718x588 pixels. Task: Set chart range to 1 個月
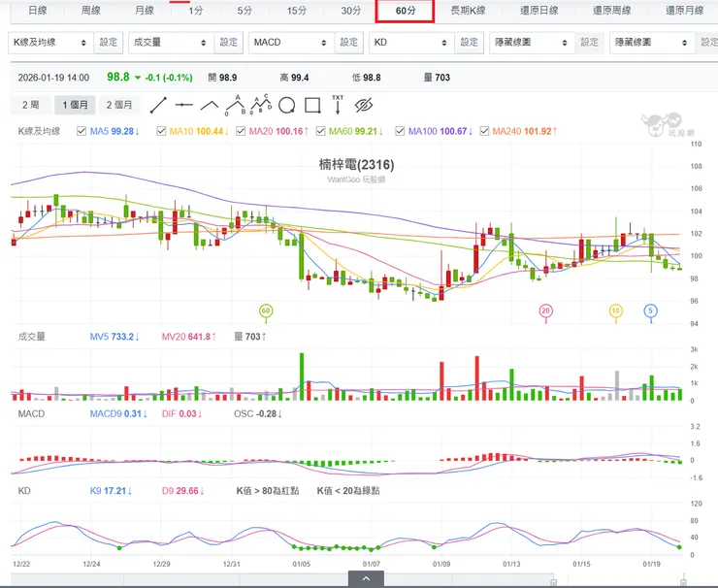point(75,105)
